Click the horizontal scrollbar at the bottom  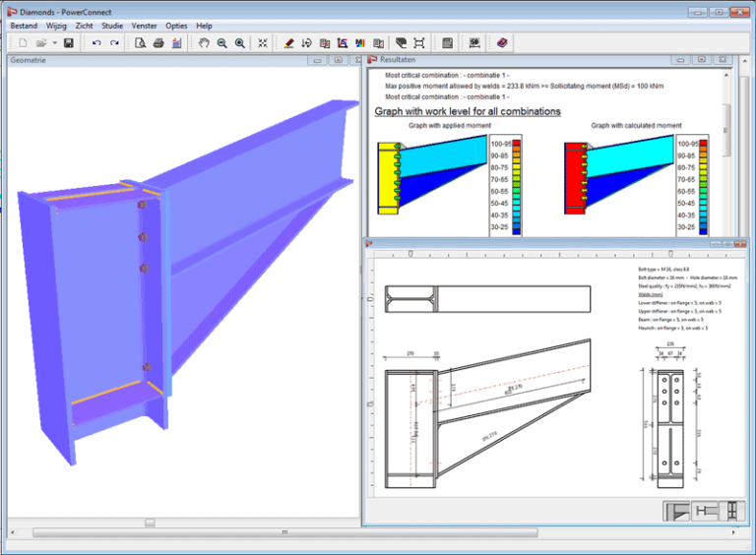coord(284,532)
